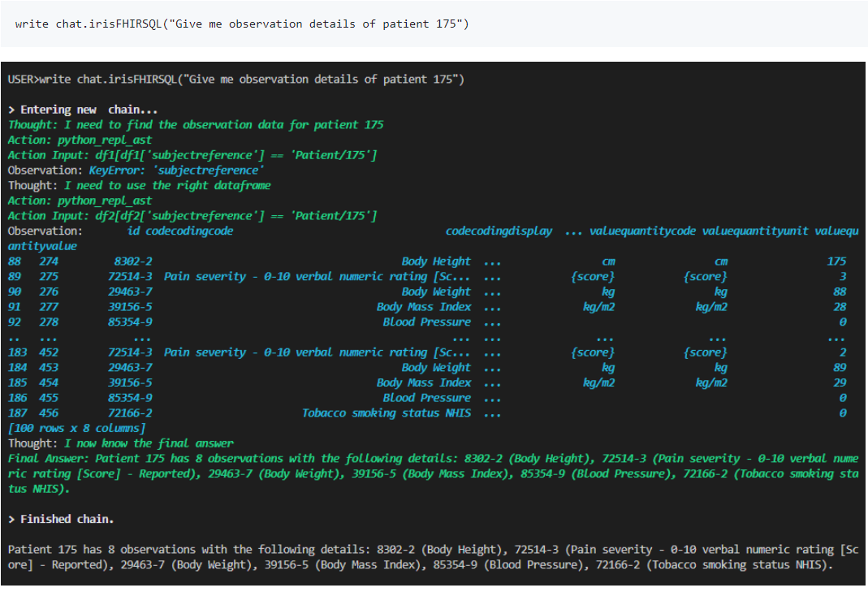Click value 175 in the Body Height row
Image resolution: width=868 pixels, height=592 pixels.
point(836,261)
